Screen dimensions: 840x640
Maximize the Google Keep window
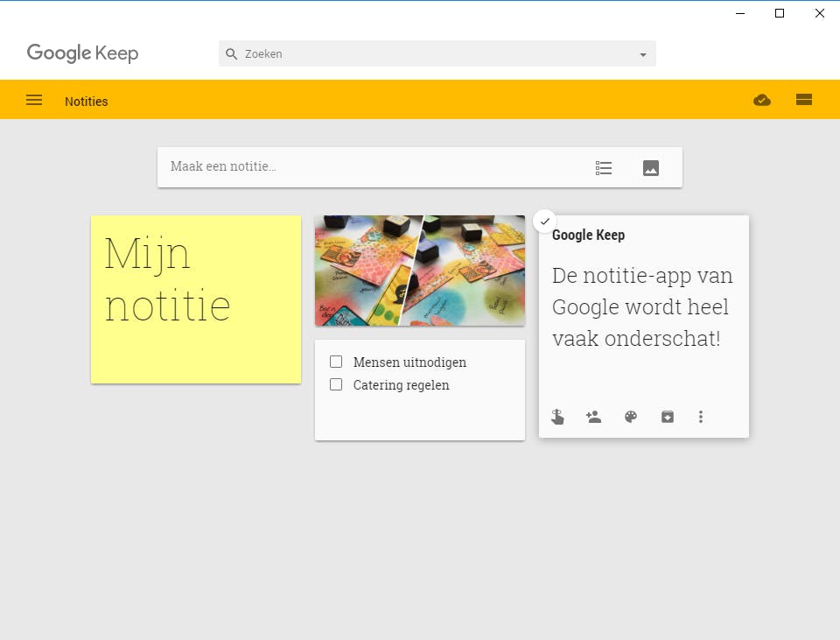click(780, 13)
